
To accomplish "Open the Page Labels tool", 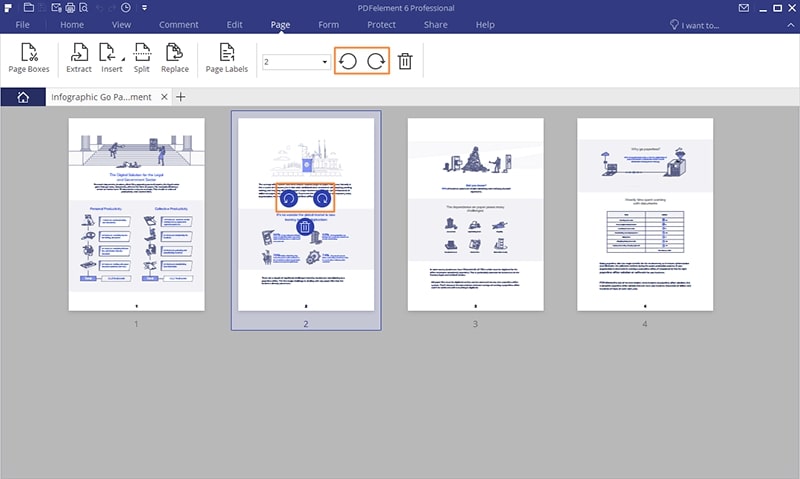I will point(227,54).
